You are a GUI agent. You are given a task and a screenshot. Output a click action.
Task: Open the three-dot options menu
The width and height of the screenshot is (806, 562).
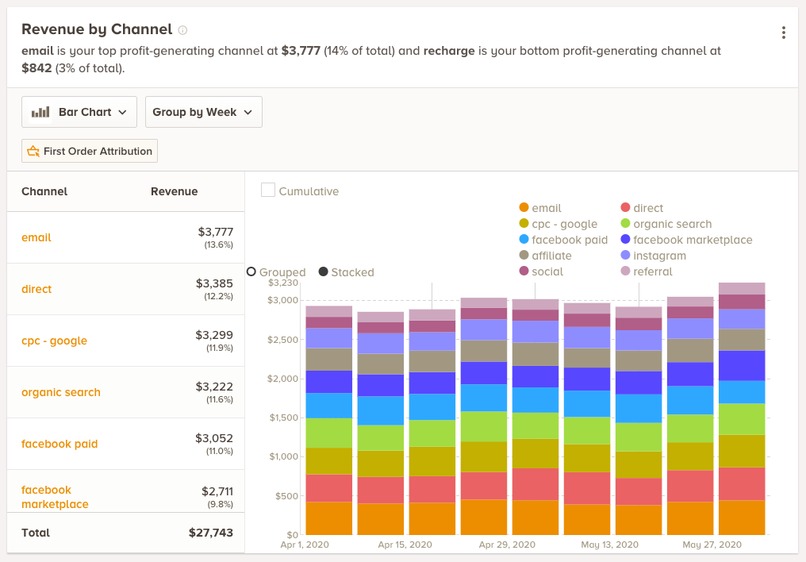tap(783, 32)
